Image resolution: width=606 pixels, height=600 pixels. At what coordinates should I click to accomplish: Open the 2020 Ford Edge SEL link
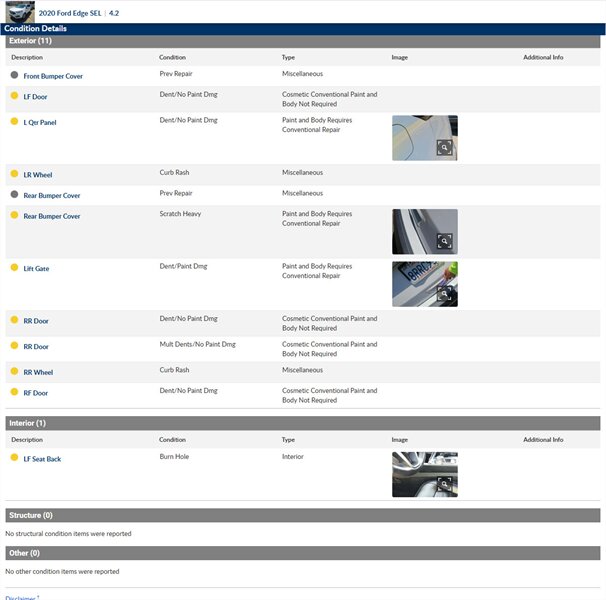[x=70, y=13]
